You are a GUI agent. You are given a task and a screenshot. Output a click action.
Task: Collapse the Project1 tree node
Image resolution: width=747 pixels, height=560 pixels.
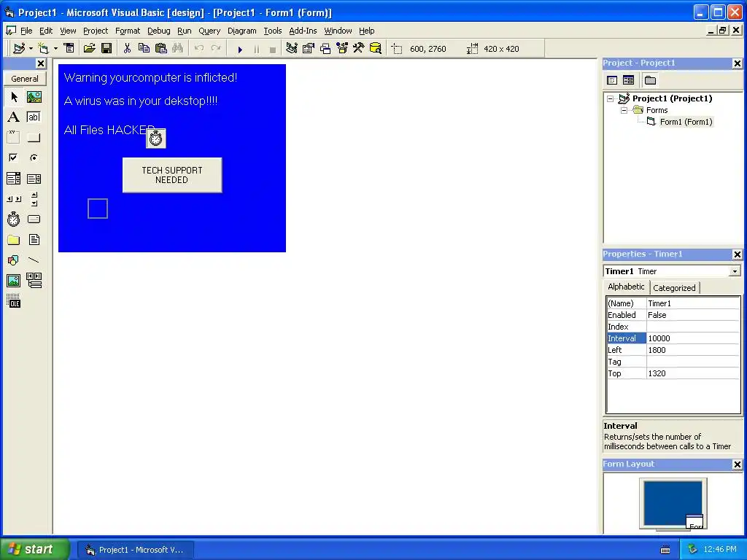pyautogui.click(x=611, y=98)
